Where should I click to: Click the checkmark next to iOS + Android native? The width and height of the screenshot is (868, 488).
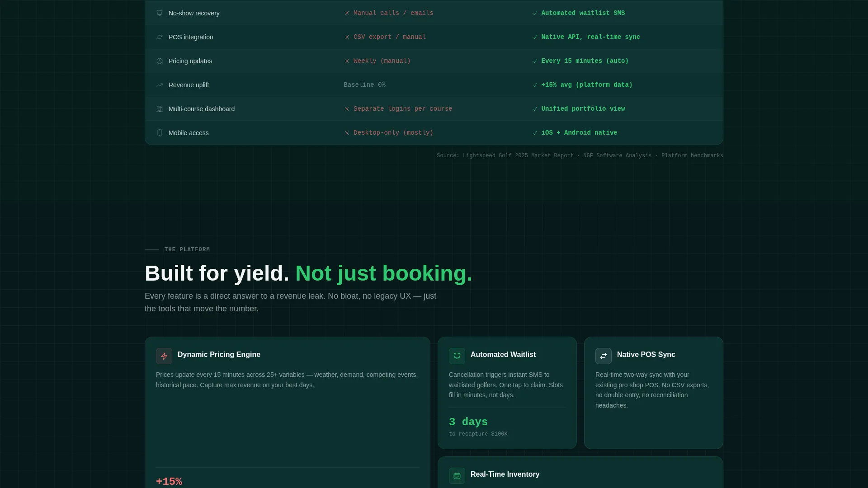(x=535, y=133)
